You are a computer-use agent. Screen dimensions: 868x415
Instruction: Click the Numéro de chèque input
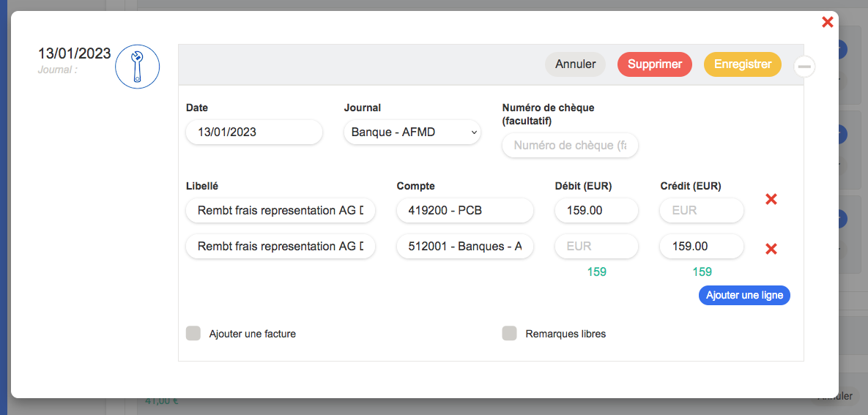coord(570,146)
